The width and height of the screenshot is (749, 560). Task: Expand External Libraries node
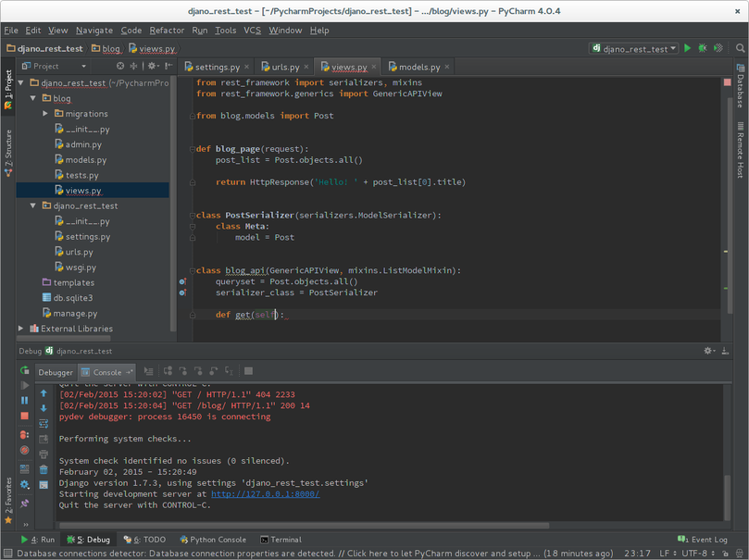click(x=21, y=329)
